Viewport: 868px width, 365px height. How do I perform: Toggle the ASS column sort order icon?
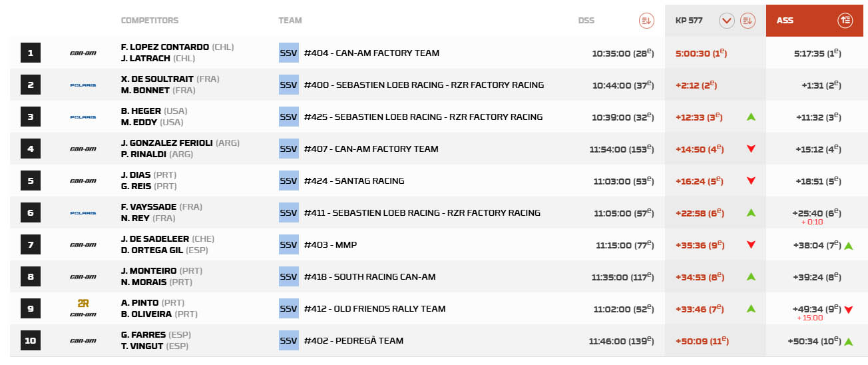845,21
